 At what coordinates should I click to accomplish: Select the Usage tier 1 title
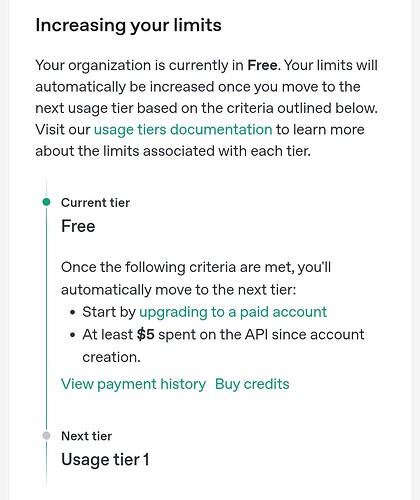pyautogui.click(x=105, y=460)
